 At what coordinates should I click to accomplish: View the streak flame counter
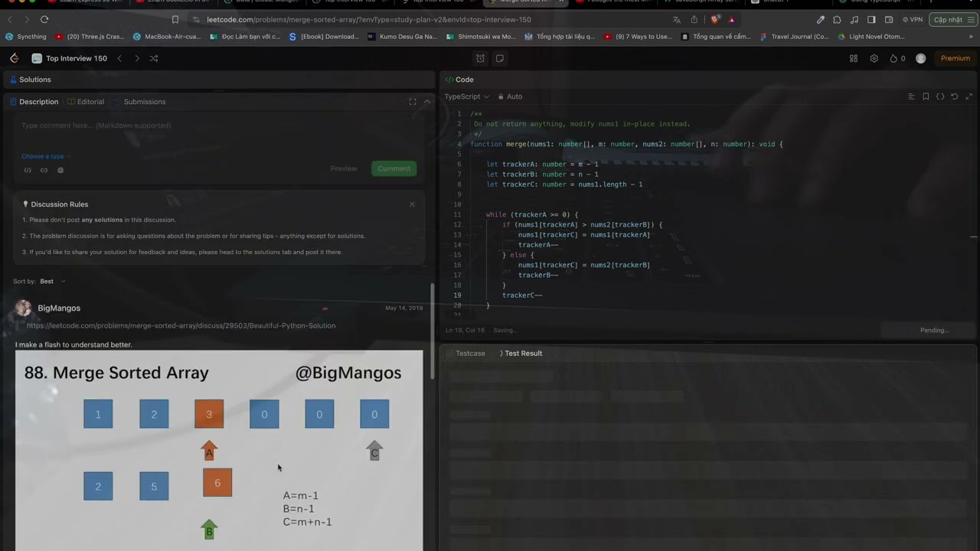[x=897, y=58]
